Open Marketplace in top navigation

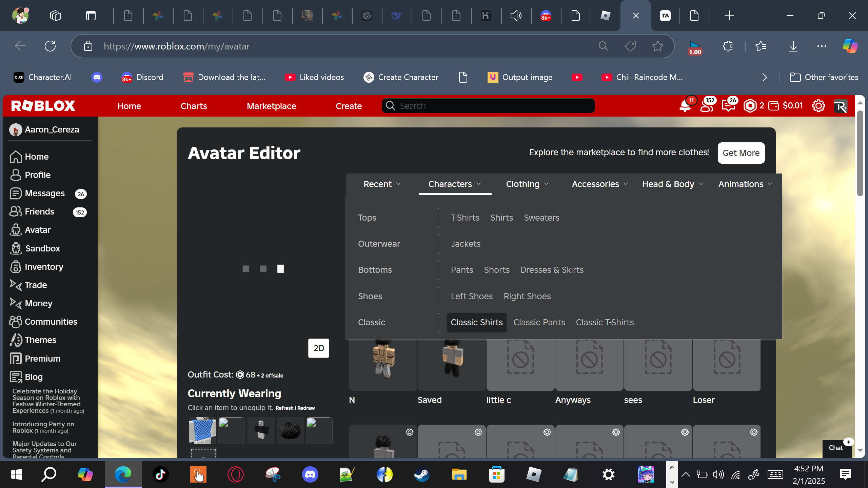pyautogui.click(x=271, y=106)
